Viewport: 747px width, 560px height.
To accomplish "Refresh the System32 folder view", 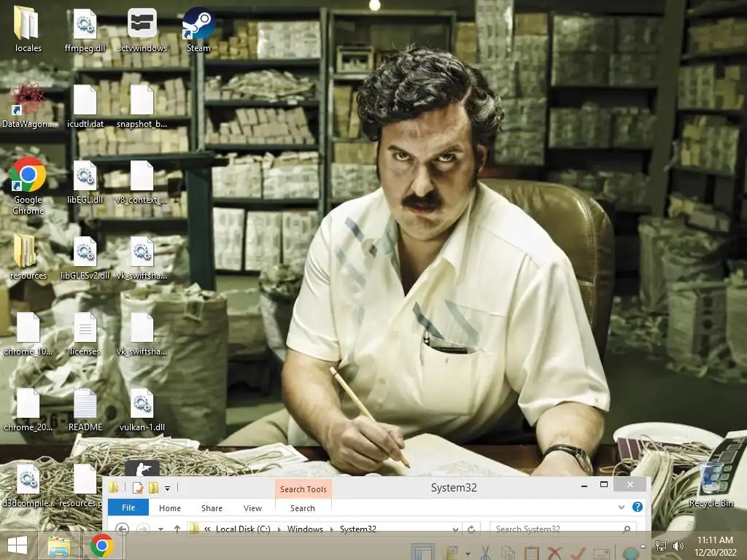I will coord(471,529).
